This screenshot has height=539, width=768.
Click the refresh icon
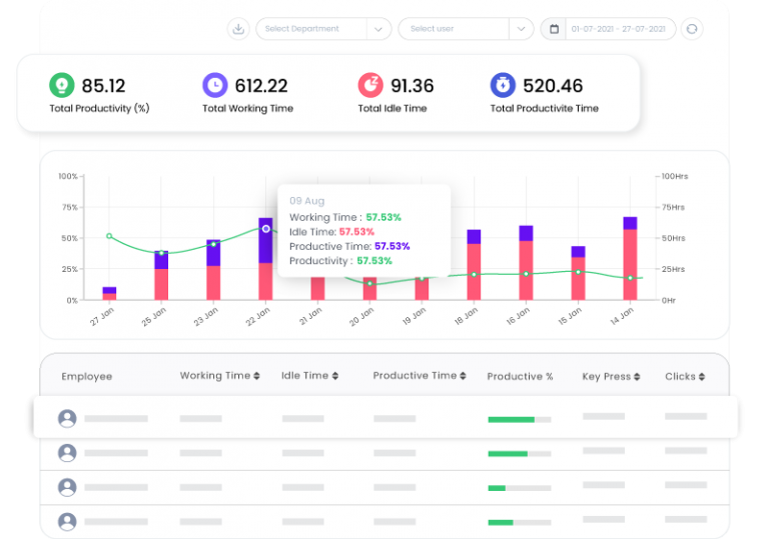pyautogui.click(x=692, y=29)
